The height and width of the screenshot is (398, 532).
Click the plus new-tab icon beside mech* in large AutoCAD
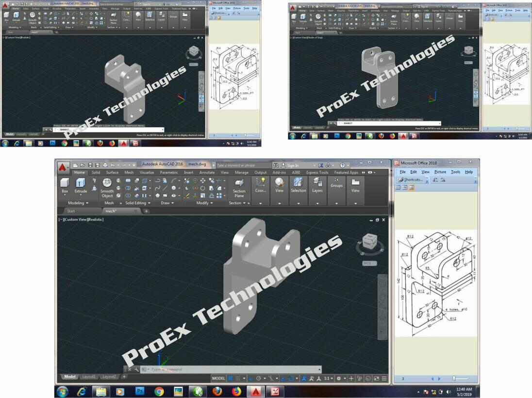click(x=146, y=211)
